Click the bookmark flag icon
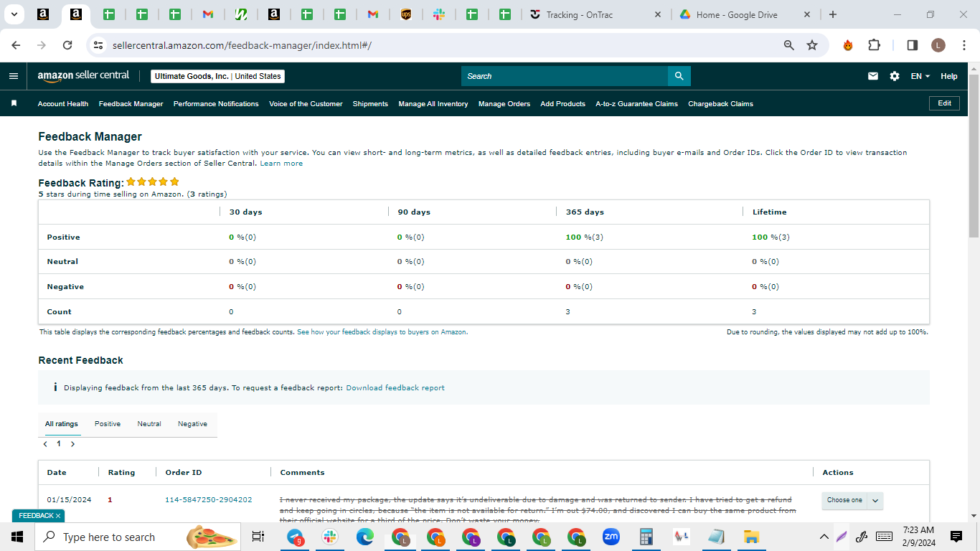980x551 pixels. pos(14,103)
